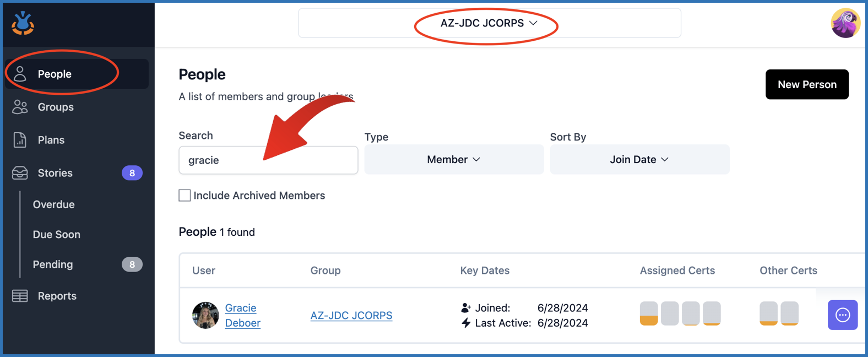Click the Stories inbox icon
This screenshot has height=357, width=868.
(x=20, y=173)
